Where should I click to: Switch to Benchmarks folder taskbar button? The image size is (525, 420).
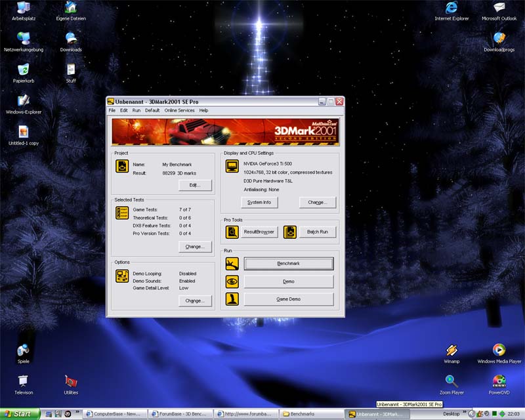click(x=311, y=414)
